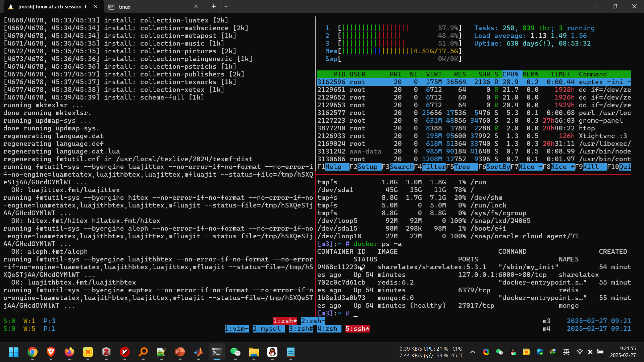This screenshot has width=644, height=362.
Task: Click the Windows Terminal taskbar icon
Action: [x=217, y=352]
